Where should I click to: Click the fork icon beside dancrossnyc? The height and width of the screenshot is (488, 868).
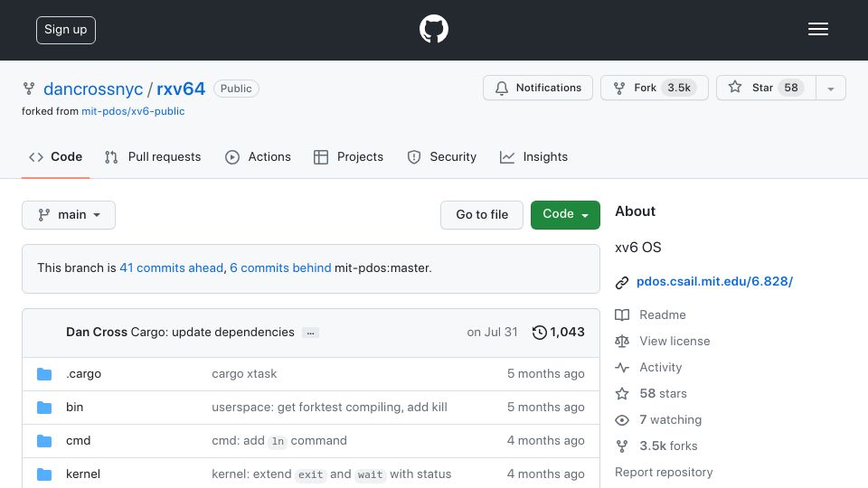click(29, 89)
